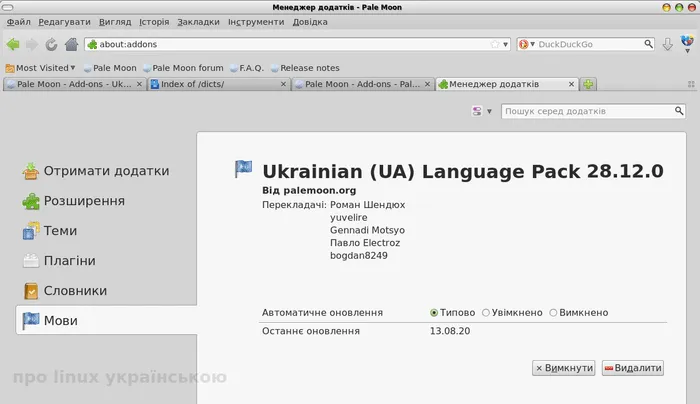
Task: Click the list all tabs button
Action: [691, 84]
